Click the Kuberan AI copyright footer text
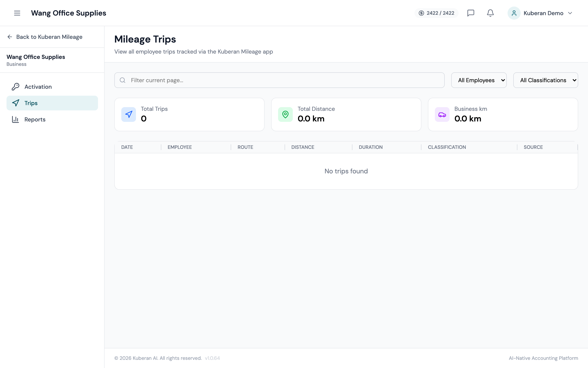Image resolution: width=588 pixels, height=368 pixels. click(158, 358)
